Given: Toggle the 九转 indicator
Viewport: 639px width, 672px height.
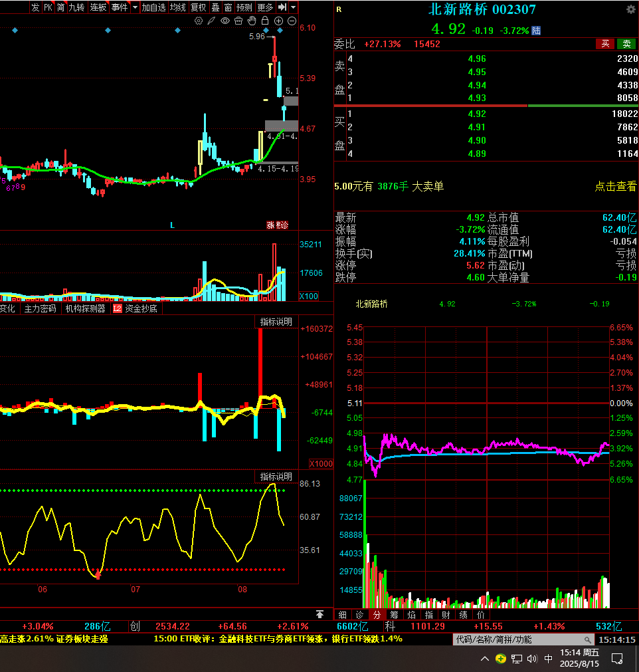Looking at the screenshot, I should tap(76, 7).
